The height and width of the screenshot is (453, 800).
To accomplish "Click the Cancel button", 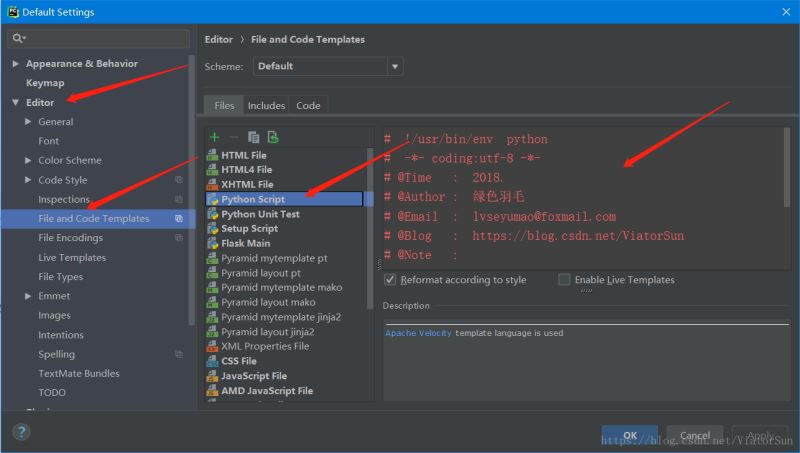I will tap(695, 436).
